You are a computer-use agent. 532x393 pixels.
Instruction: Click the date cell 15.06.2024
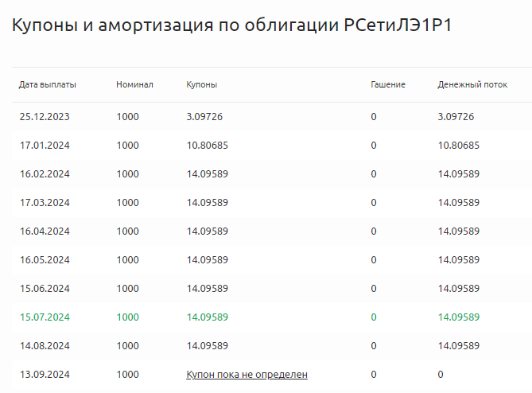[x=45, y=289]
